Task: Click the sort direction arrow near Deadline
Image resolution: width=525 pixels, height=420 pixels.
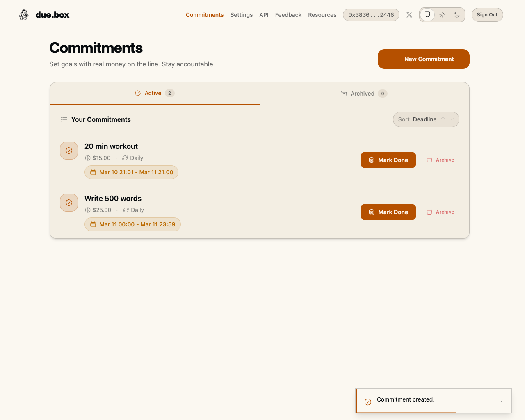Action: pos(443,119)
